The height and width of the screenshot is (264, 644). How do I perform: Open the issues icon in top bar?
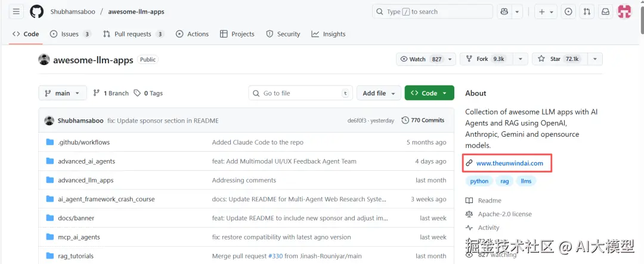pos(568,11)
